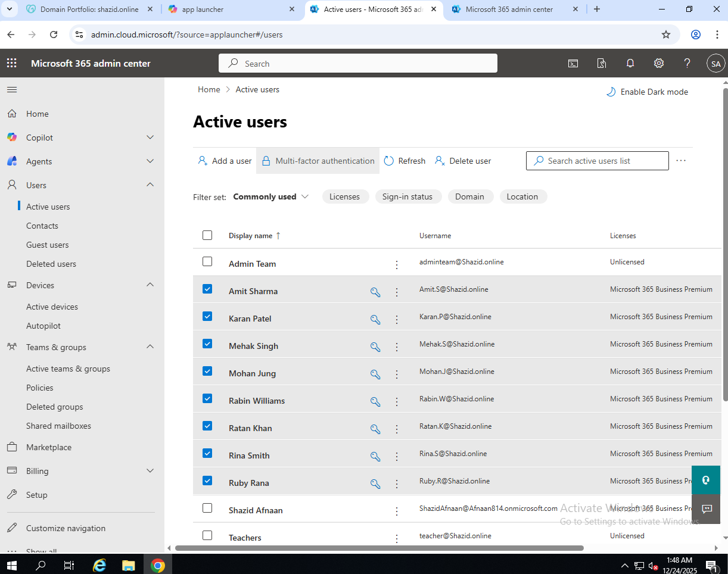Click reset password key icon for Karan Patel
The image size is (728, 574).
[x=375, y=319]
